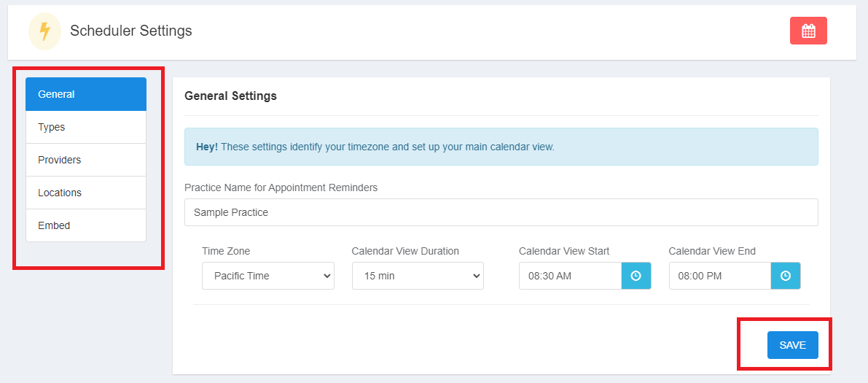868x383 pixels.
Task: Click the Practice Name input field
Action: point(501,212)
